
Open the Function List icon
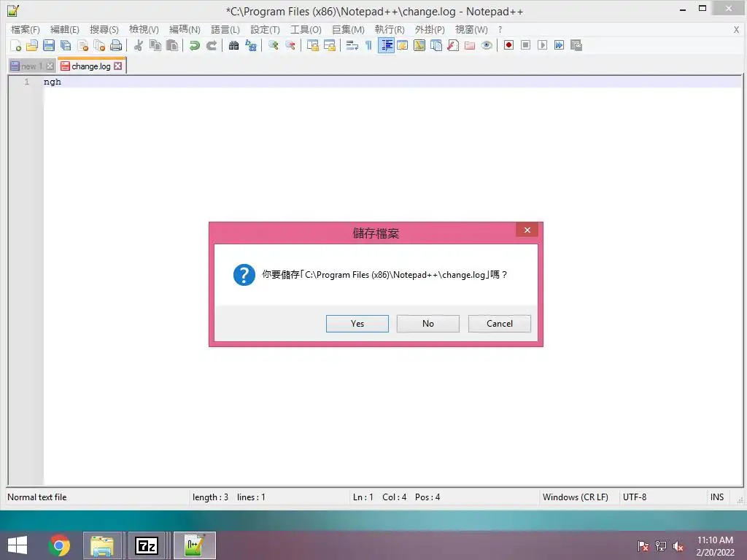coord(453,45)
